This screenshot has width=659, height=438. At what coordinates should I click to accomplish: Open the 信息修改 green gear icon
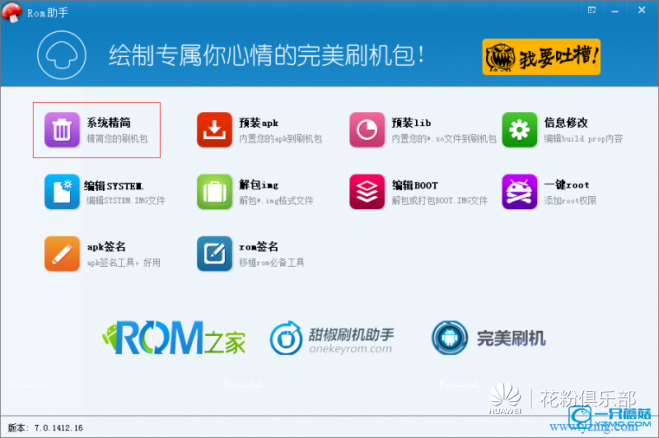point(519,129)
